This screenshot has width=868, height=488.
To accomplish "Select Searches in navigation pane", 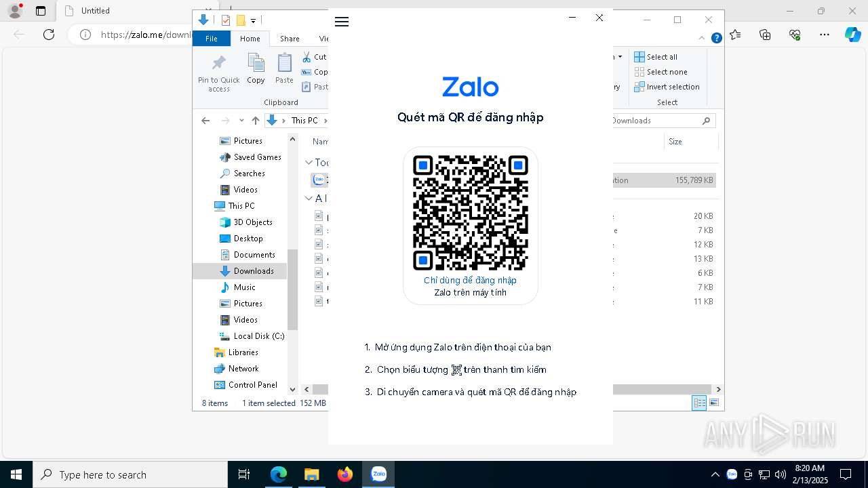I will [249, 174].
